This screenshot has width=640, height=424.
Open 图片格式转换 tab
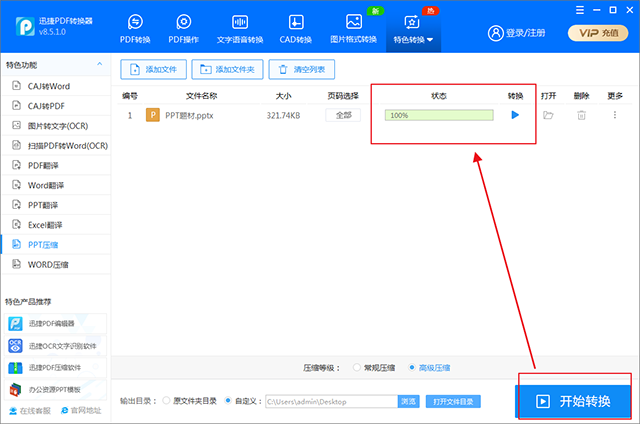coord(353,29)
